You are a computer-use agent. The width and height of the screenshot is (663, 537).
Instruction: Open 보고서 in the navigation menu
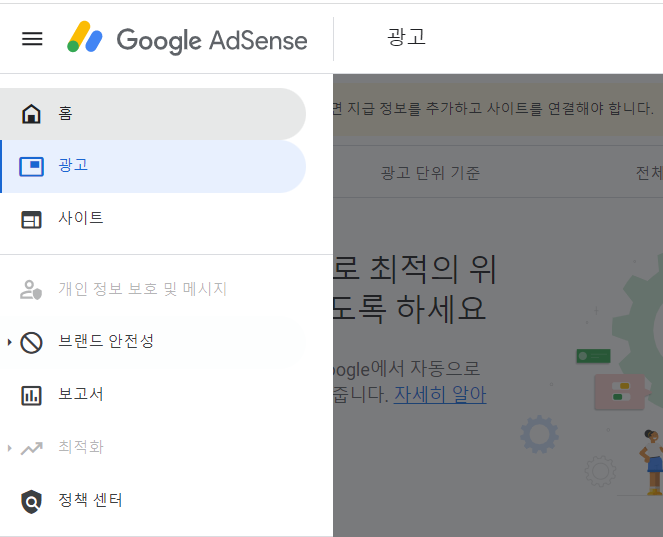(153, 395)
